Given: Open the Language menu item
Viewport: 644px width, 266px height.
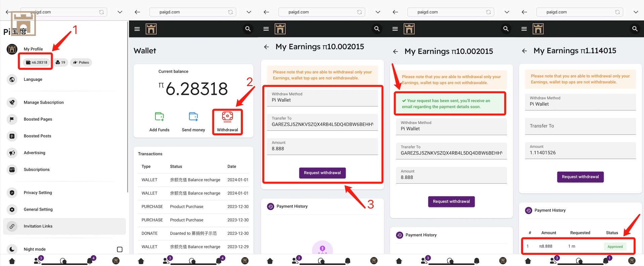Looking at the screenshot, I should (33, 79).
